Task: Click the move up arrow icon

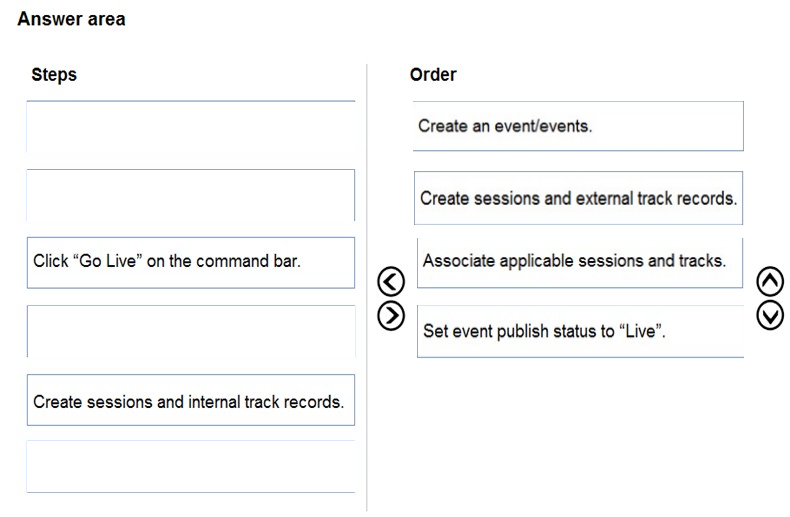Action: pyautogui.click(x=770, y=281)
